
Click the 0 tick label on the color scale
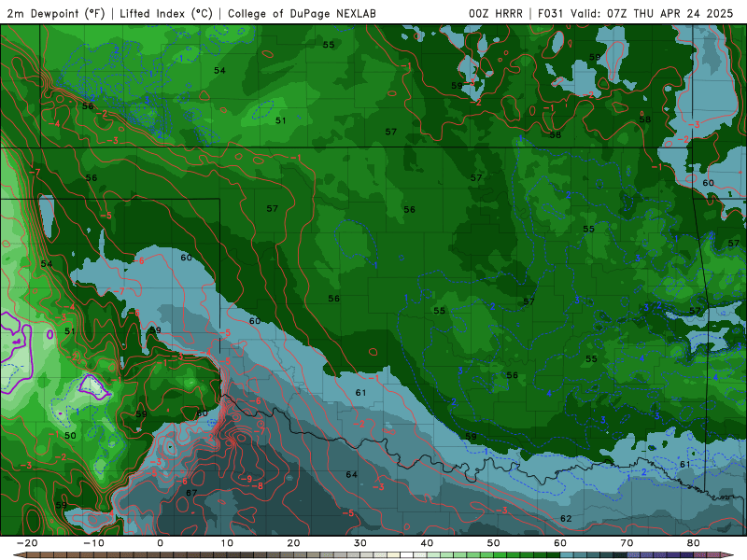tap(160, 543)
